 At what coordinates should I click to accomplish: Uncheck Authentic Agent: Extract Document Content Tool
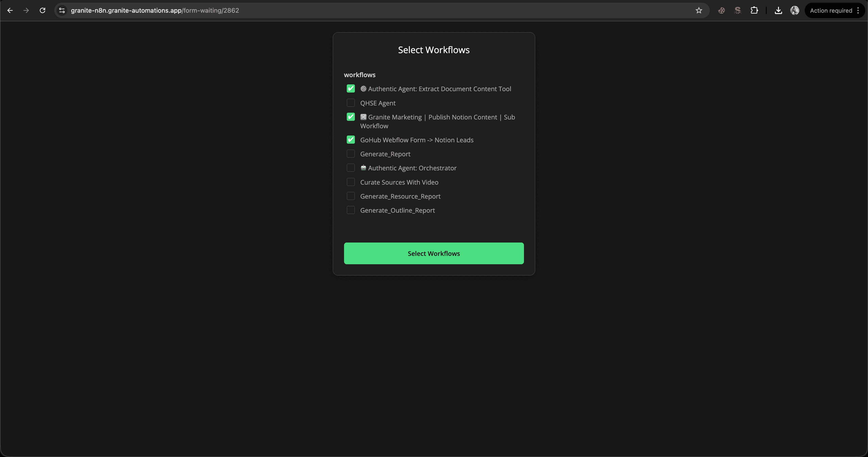point(350,89)
